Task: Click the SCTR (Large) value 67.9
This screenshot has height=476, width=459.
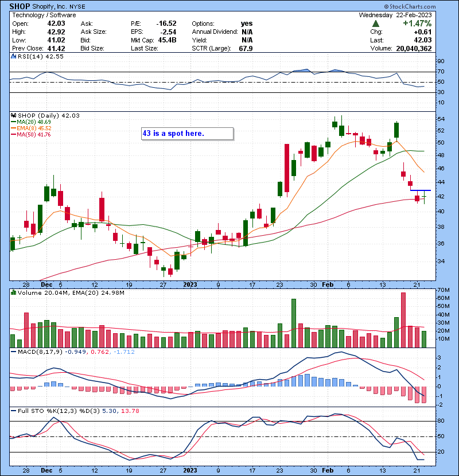Action: [246, 48]
